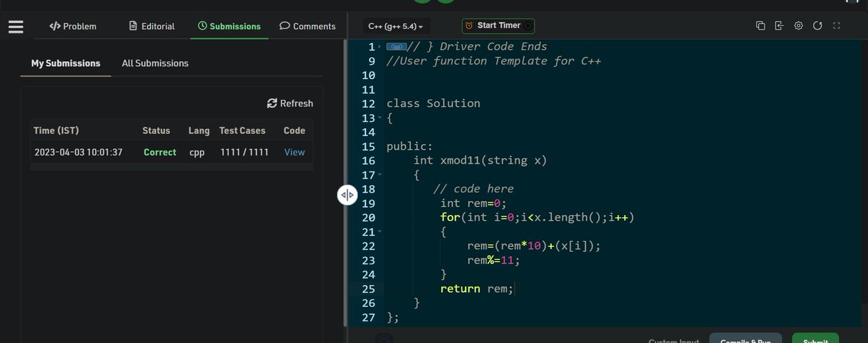This screenshot has width=868, height=343.
Task: Click the Test Cases column header
Action: (x=242, y=130)
